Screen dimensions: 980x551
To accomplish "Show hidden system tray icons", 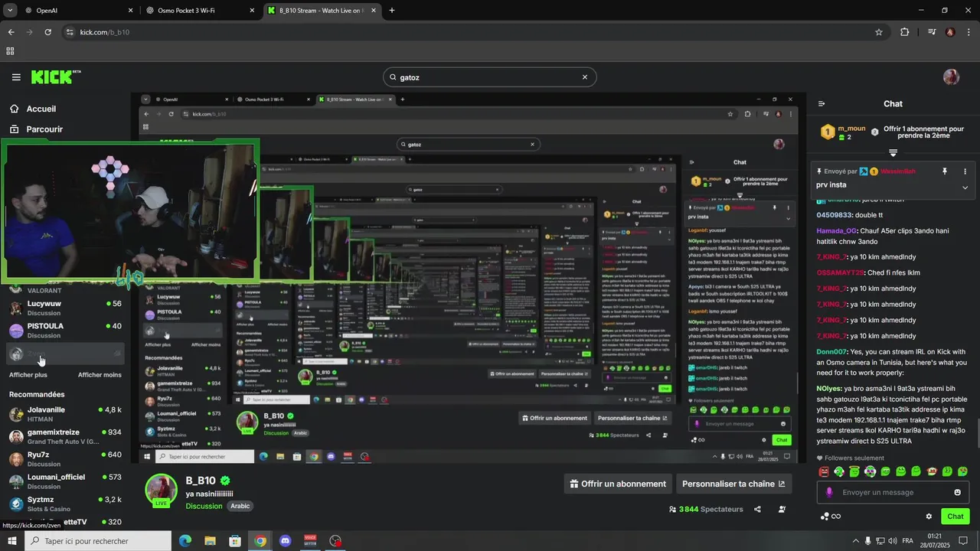I will click(x=856, y=541).
